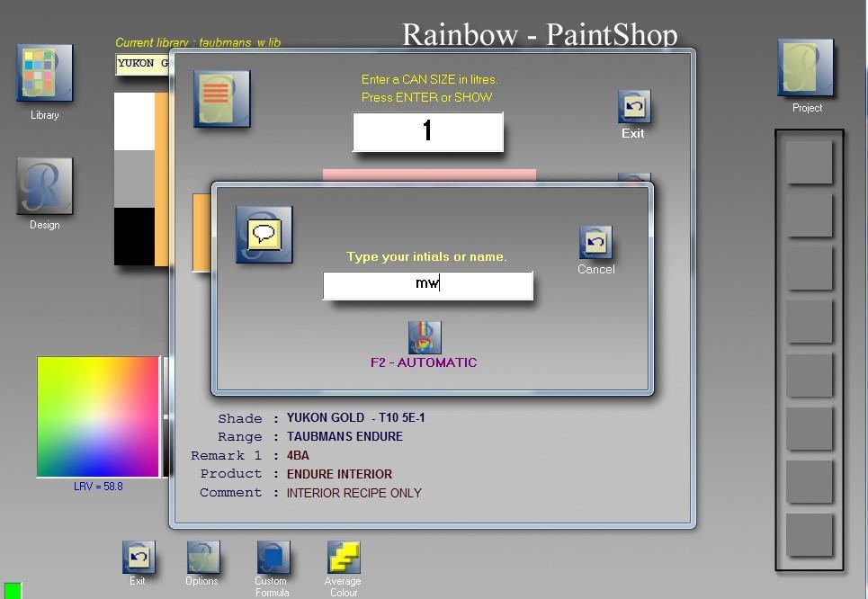868x599 pixels.
Task: Click the grey swatch in the preview strip
Action: point(134,179)
